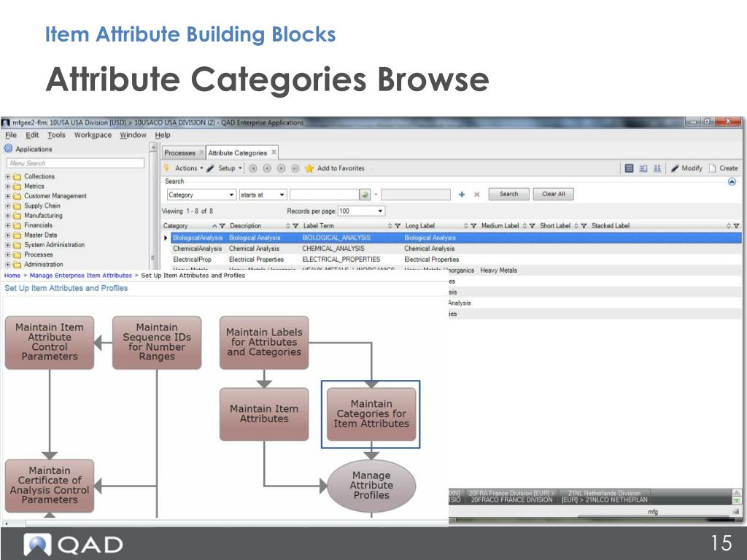Click the green lookup icon in search field
The image size is (747, 560).
click(x=365, y=194)
